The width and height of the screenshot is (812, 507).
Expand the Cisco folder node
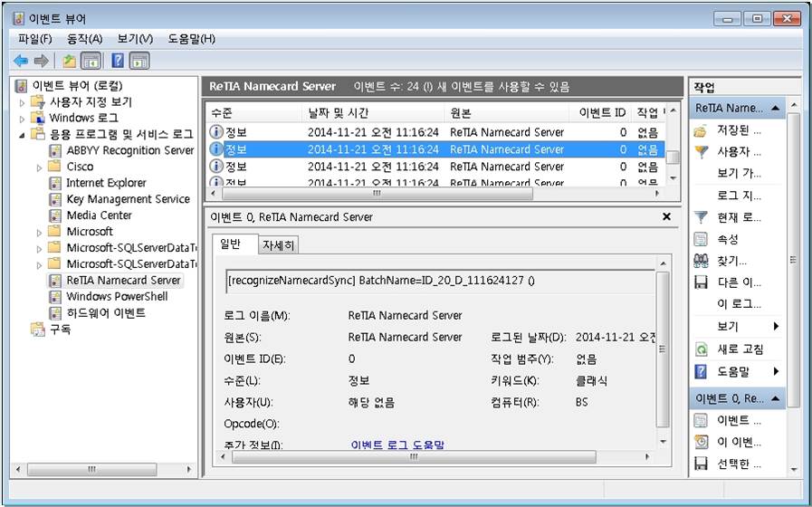pyautogui.click(x=39, y=167)
